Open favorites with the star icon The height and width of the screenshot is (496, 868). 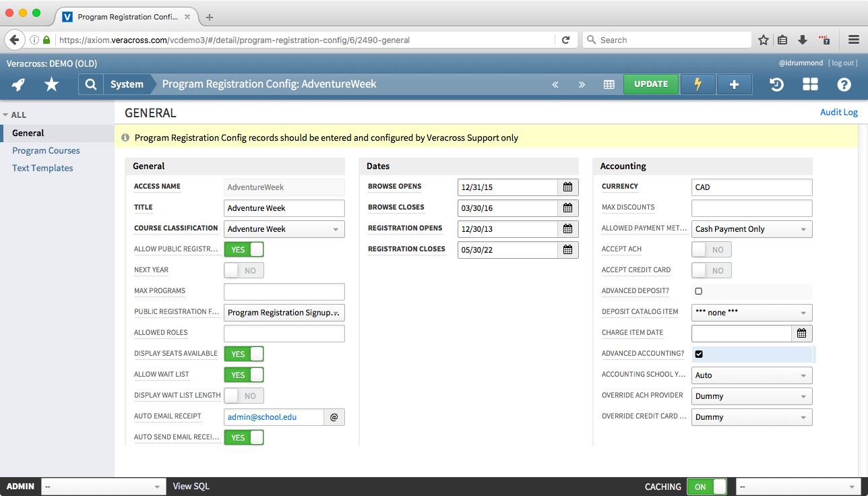tap(51, 84)
